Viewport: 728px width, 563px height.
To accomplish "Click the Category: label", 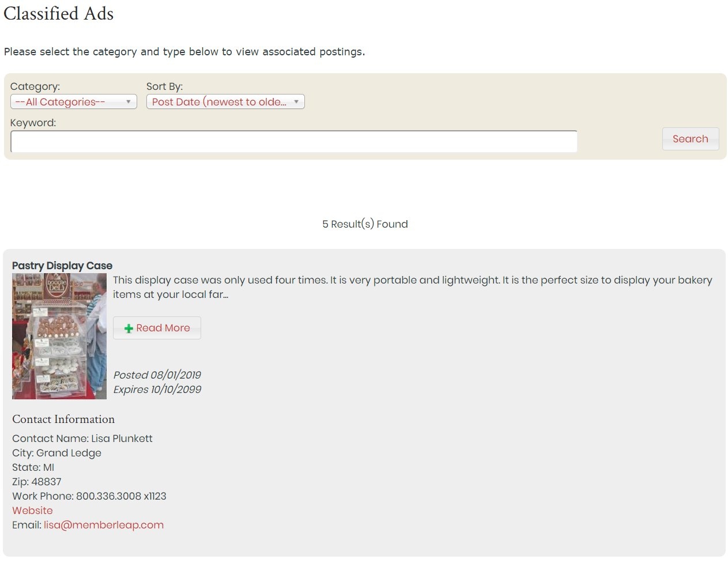I will (x=35, y=86).
